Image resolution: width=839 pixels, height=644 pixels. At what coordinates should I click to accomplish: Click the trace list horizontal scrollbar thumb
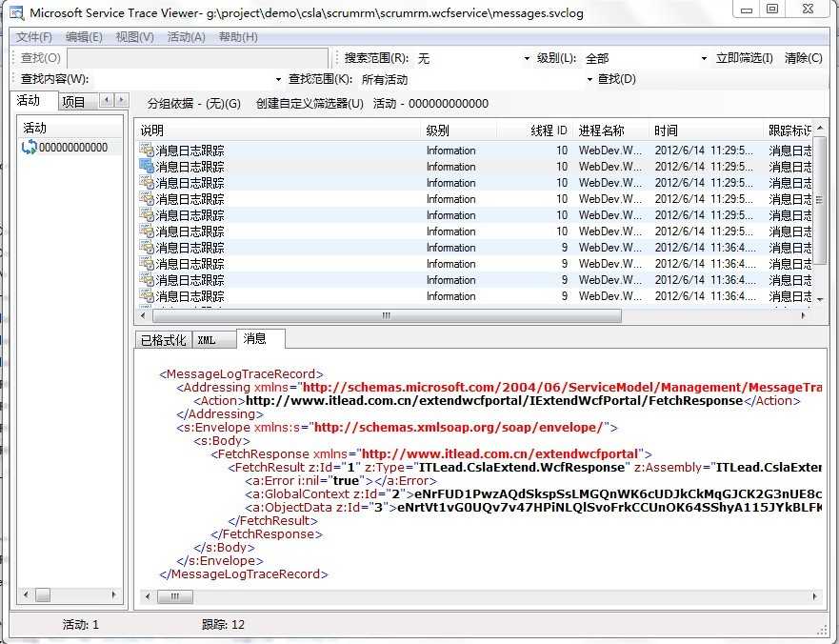387,315
